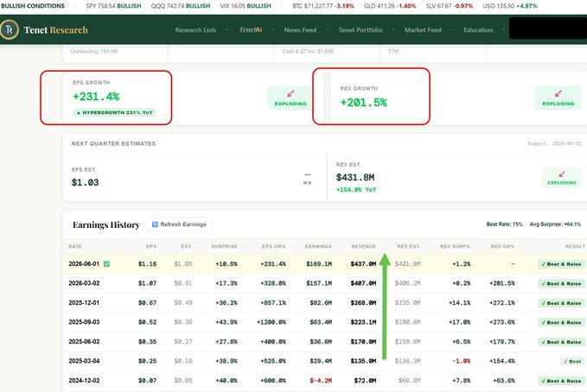Select the 2025-06-02 date cell

[x=84, y=342]
